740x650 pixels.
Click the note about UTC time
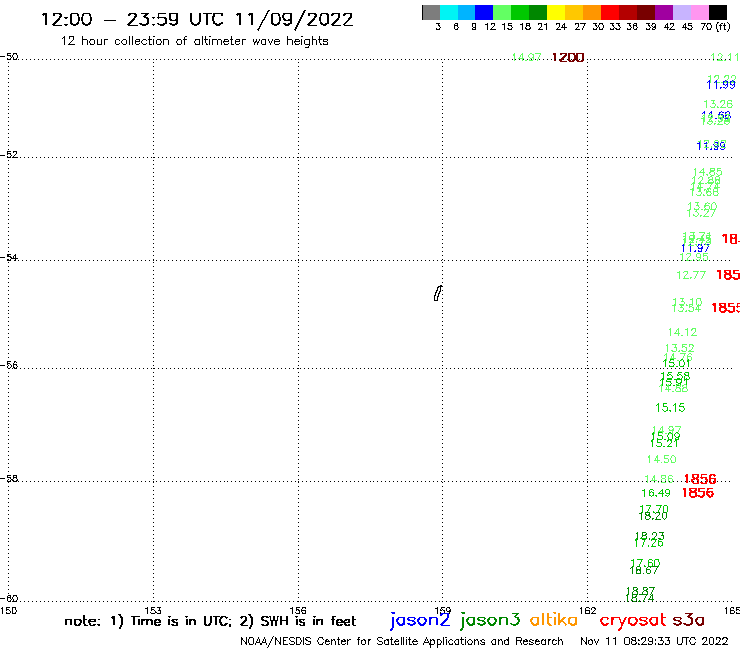[x=210, y=621]
